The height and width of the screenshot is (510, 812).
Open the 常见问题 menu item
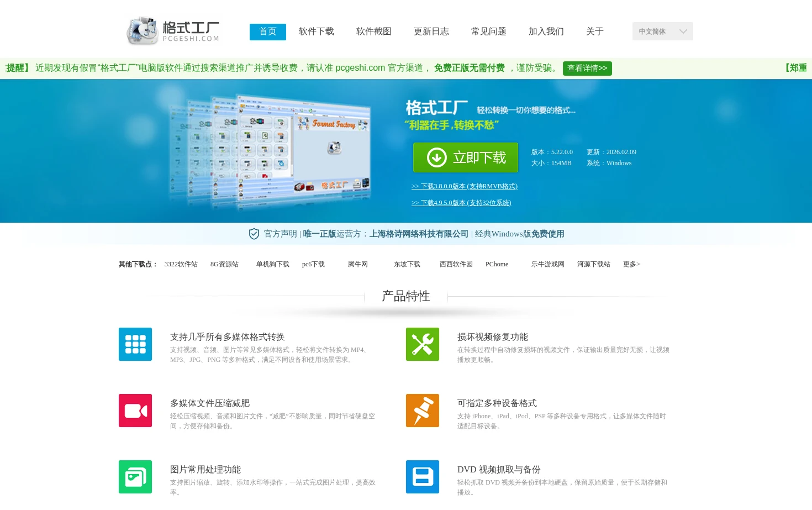489,31
